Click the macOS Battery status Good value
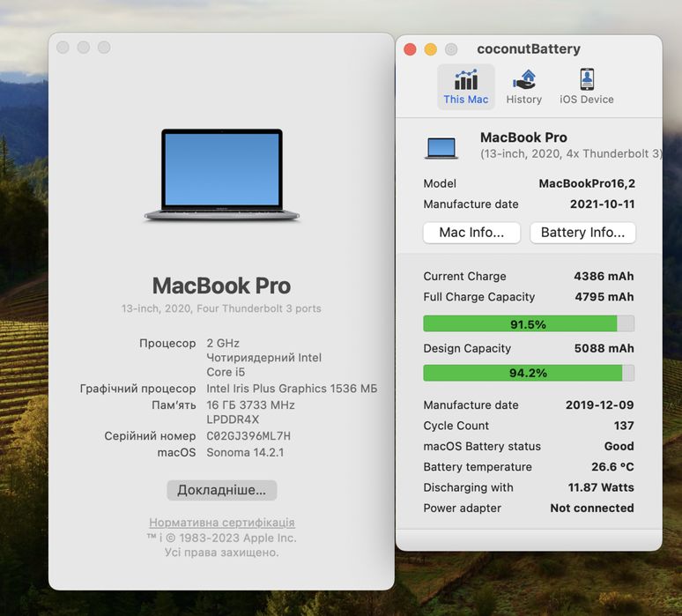The width and height of the screenshot is (682, 616). point(619,446)
